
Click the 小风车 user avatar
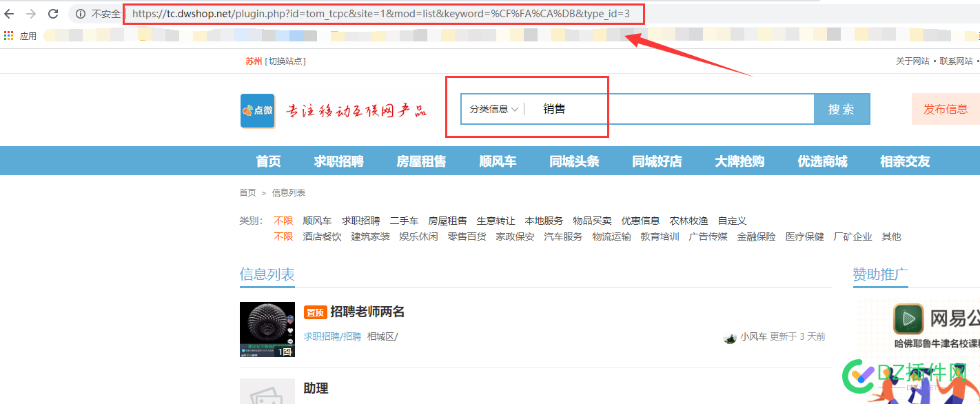click(730, 337)
